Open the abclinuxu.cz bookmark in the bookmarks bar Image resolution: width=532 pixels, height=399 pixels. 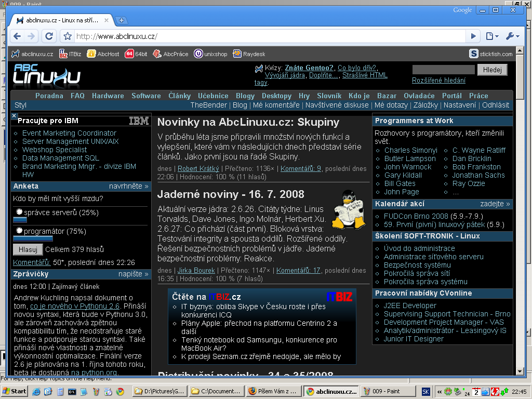(32, 54)
